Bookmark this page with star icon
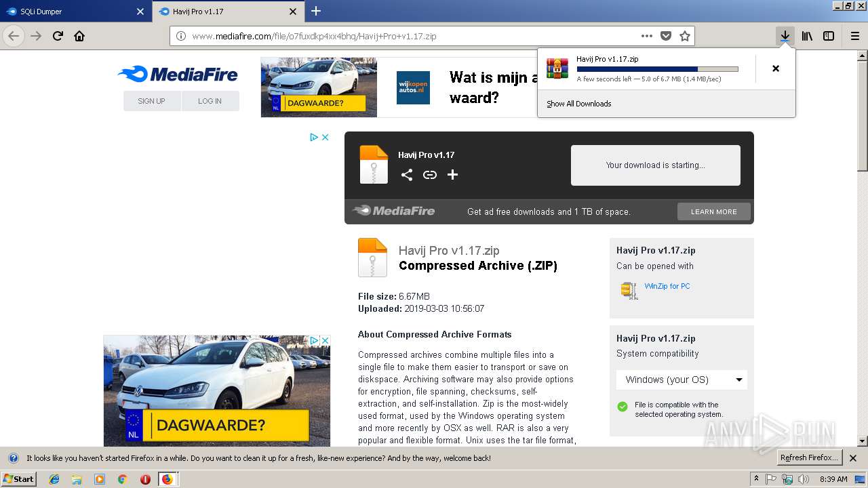Screen dimensions: 868x488 point(685,36)
